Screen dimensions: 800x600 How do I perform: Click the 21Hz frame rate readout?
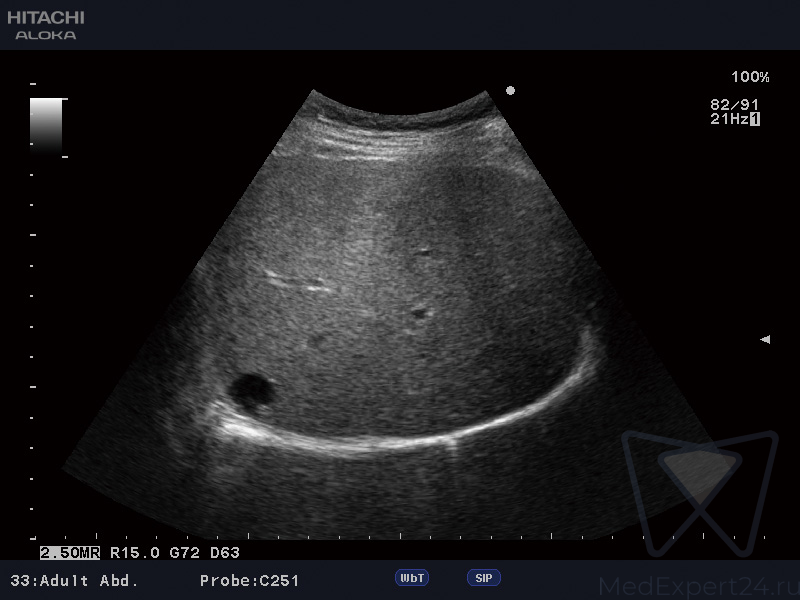click(728, 119)
